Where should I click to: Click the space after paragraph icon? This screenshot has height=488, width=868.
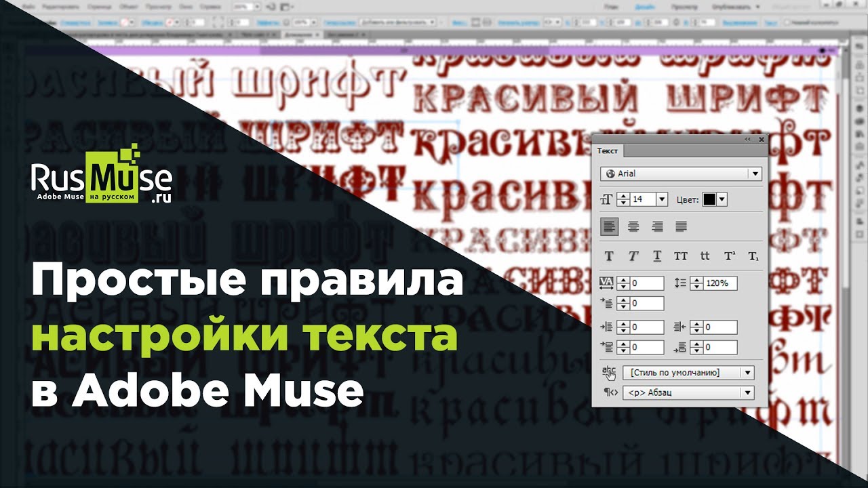[x=680, y=348]
